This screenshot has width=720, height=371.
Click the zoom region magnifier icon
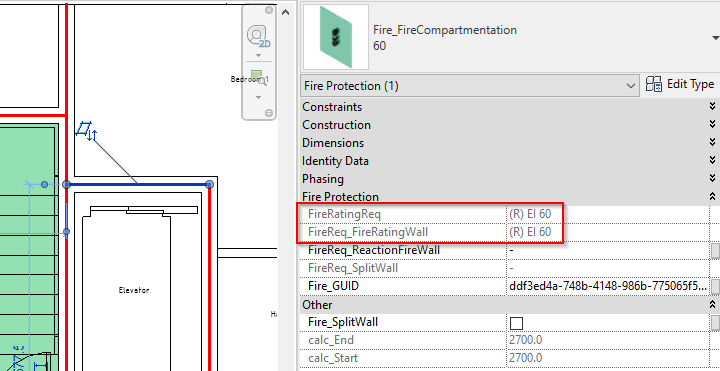point(258,79)
